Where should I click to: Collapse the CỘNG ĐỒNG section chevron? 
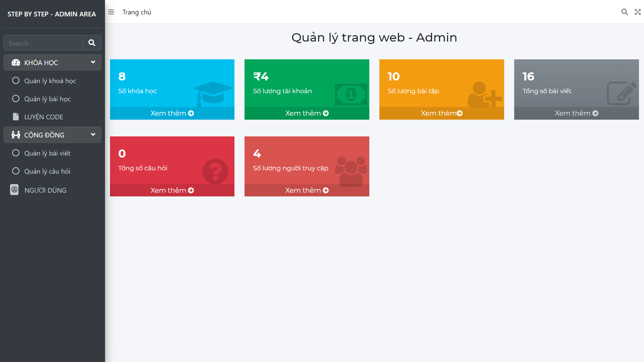[93, 134]
